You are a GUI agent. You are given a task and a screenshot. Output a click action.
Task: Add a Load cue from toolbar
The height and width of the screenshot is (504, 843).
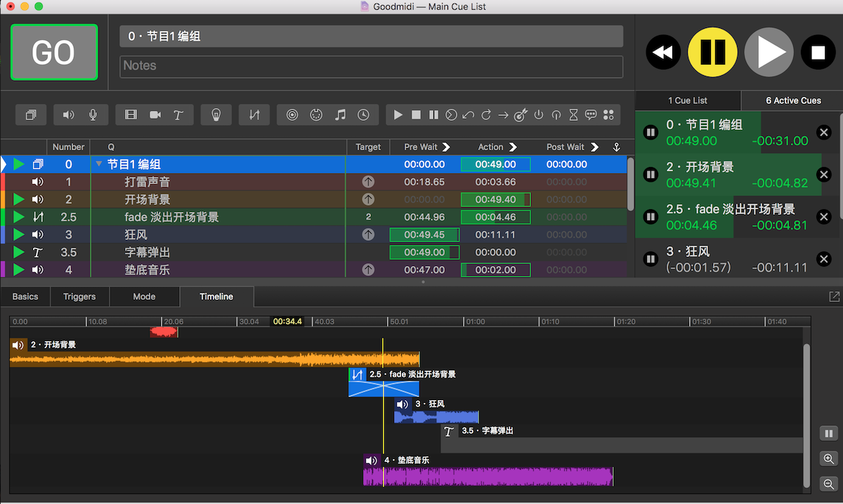coord(451,114)
